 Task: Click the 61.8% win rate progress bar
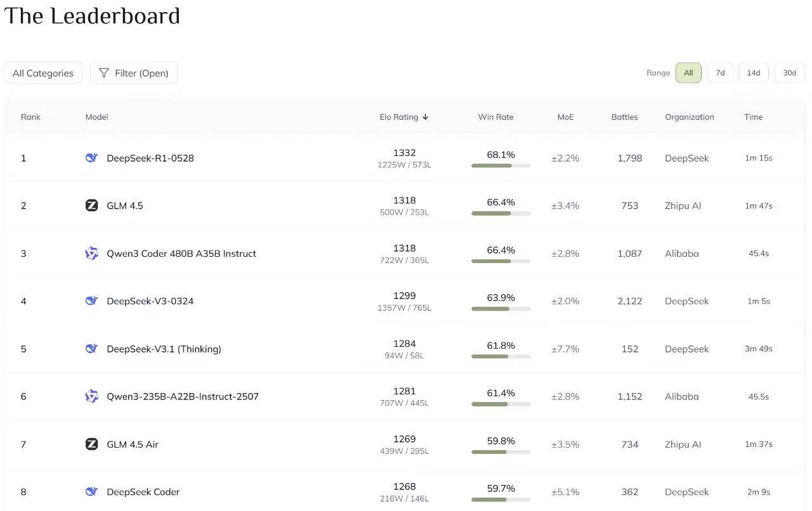[501, 356]
